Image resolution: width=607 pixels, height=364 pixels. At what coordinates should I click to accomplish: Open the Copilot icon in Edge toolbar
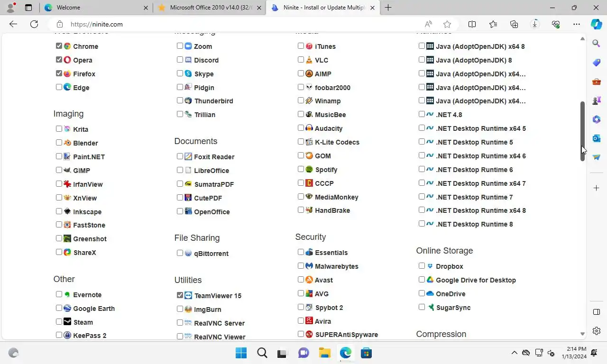pyautogui.click(x=596, y=24)
